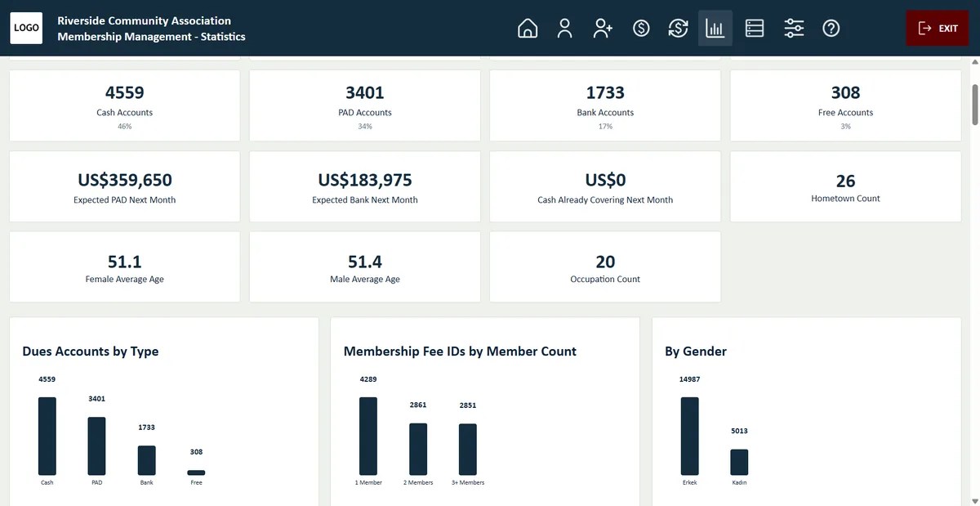Screen dimensions: 980x506
Task: Click the Membership Management - Statistics subtitle
Action: click(151, 37)
